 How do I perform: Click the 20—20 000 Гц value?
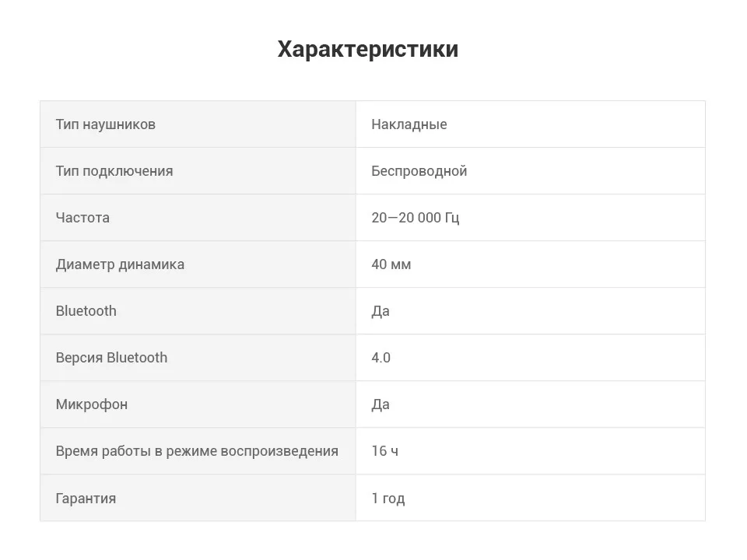pos(415,218)
